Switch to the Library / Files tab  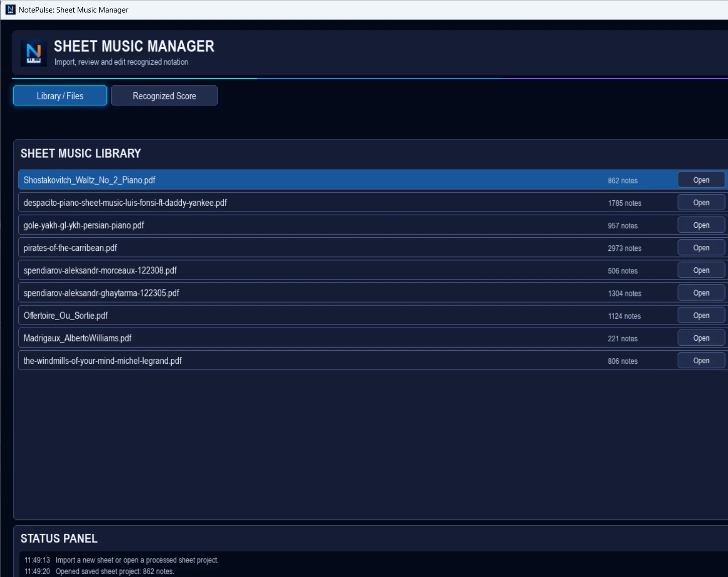(x=60, y=96)
